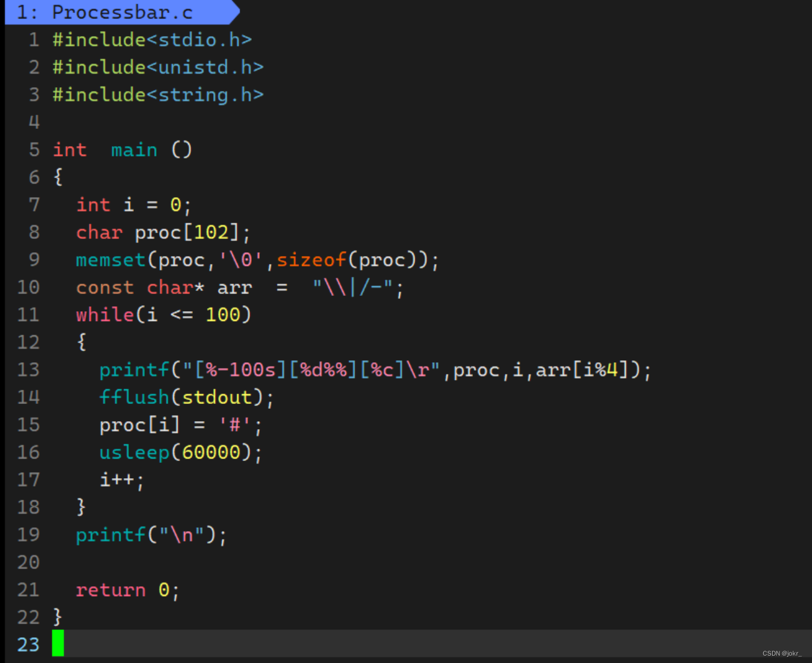Click the #include<string.h> line
812x663 pixels.
[x=158, y=95]
